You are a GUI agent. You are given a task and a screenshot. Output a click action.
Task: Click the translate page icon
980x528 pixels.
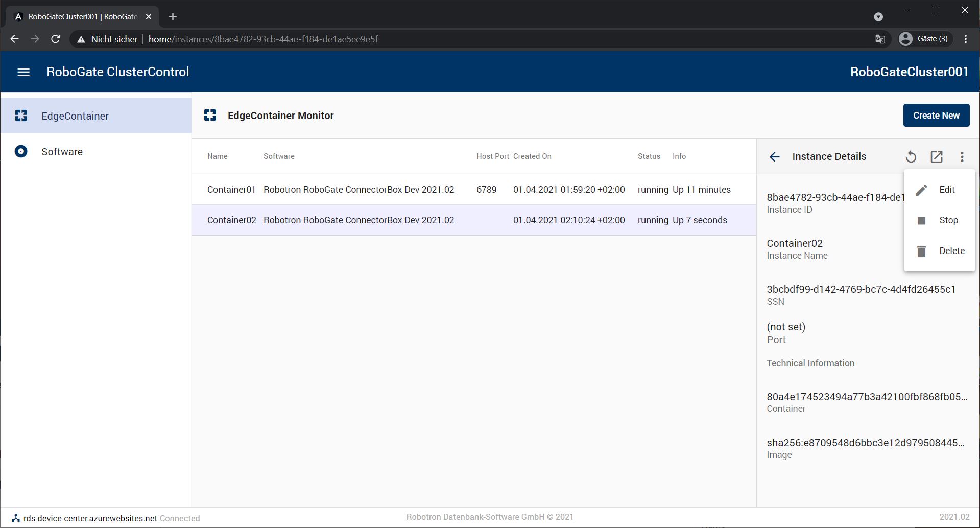(880, 39)
